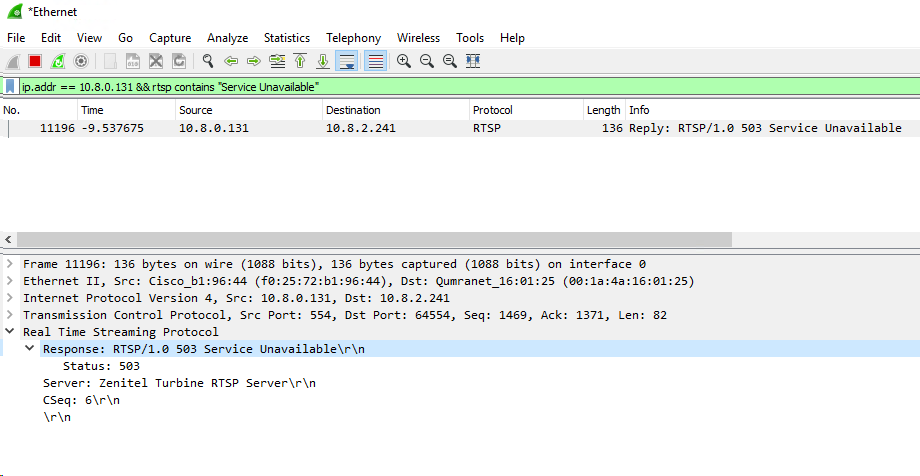
Task: Click the packet list scrollbar left arrow
Action: pyautogui.click(x=8, y=239)
